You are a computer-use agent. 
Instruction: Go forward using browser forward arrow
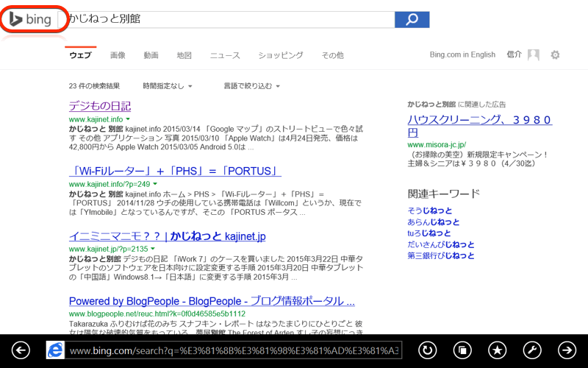[x=567, y=350]
